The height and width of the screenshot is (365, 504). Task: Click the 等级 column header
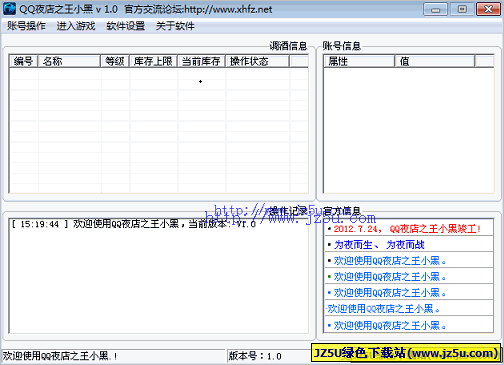pos(115,61)
